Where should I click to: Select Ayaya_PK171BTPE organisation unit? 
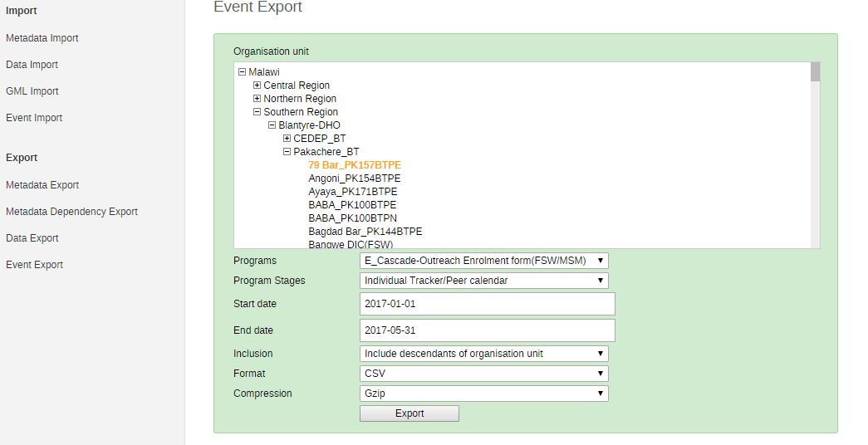click(353, 192)
